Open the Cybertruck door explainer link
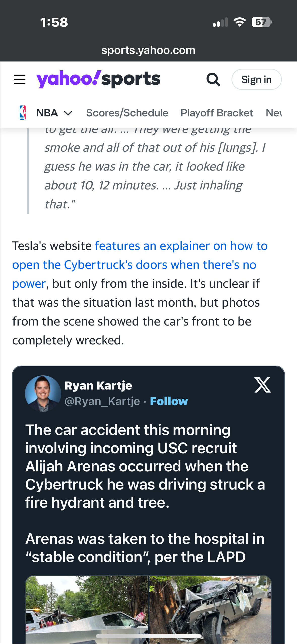The image size is (297, 644). 140,265
